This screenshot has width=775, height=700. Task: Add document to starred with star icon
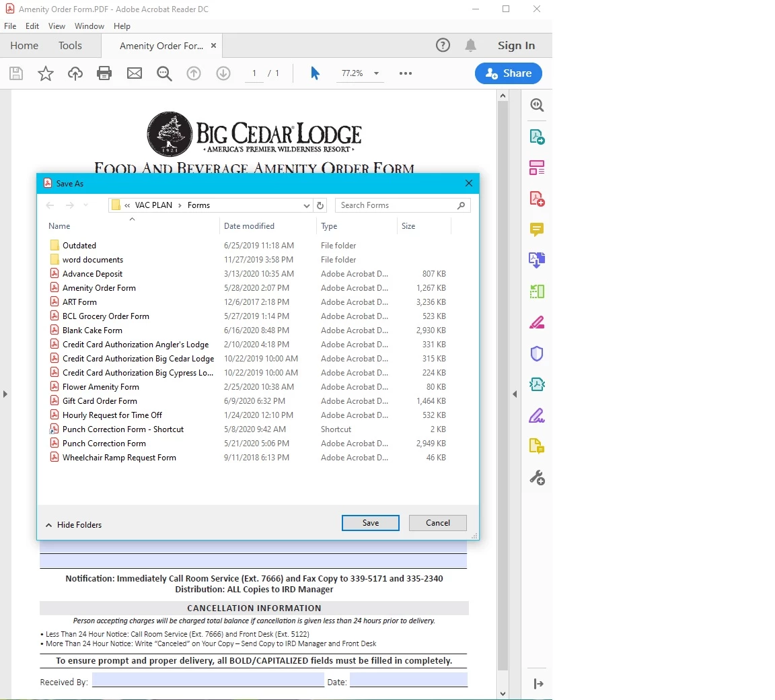pyautogui.click(x=46, y=73)
